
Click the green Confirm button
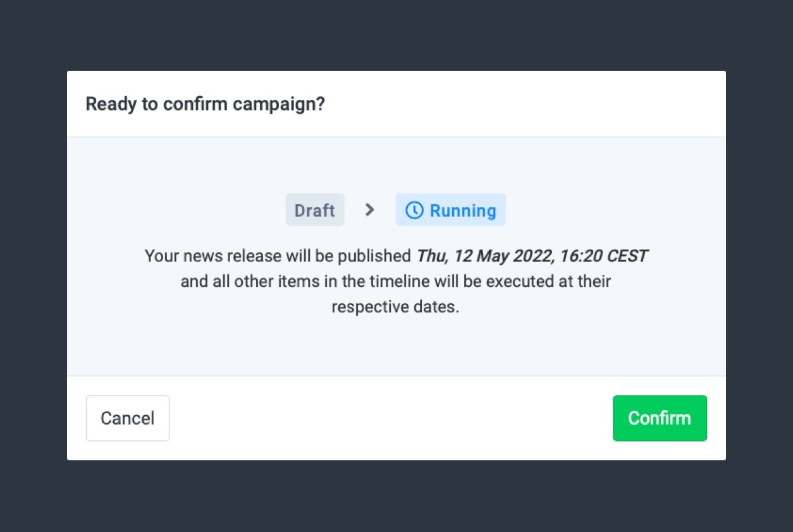(660, 418)
